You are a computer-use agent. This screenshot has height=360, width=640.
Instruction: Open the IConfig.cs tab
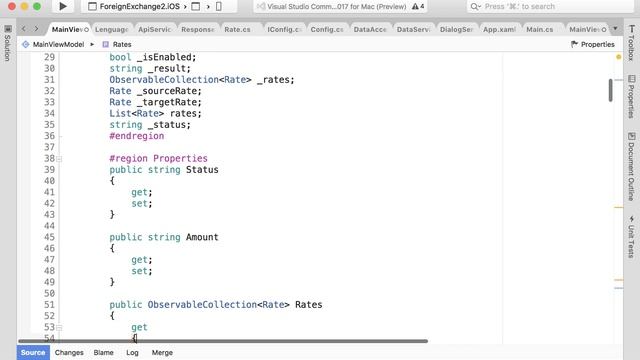click(x=284, y=29)
